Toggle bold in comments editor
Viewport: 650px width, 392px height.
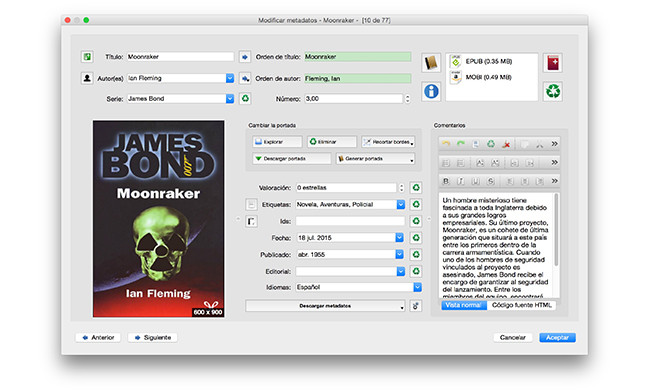pos(446,181)
